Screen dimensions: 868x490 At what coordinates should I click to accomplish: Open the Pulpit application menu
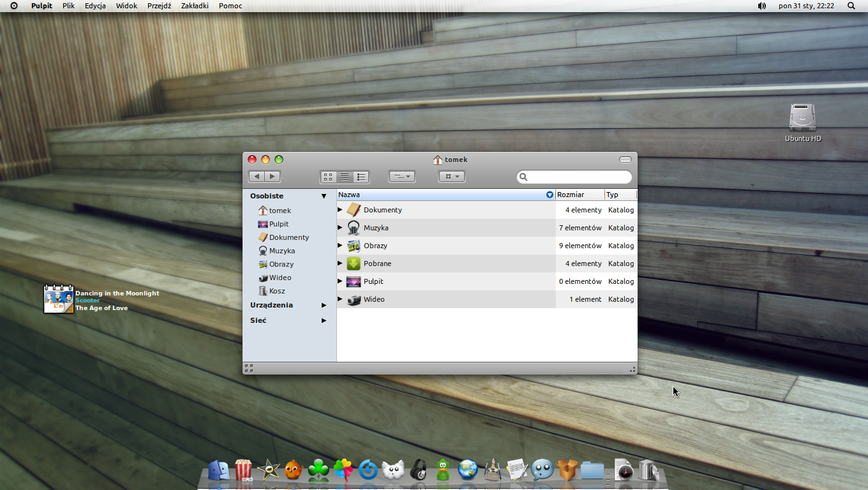tap(41, 6)
